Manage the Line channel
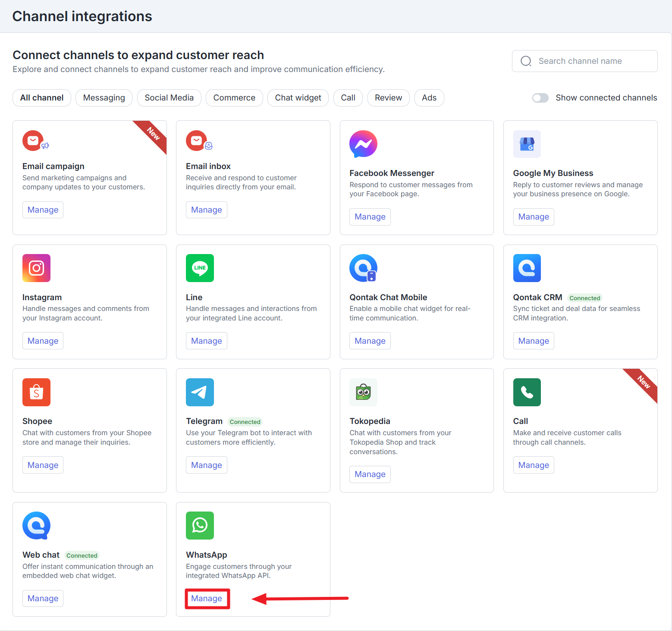 click(207, 341)
